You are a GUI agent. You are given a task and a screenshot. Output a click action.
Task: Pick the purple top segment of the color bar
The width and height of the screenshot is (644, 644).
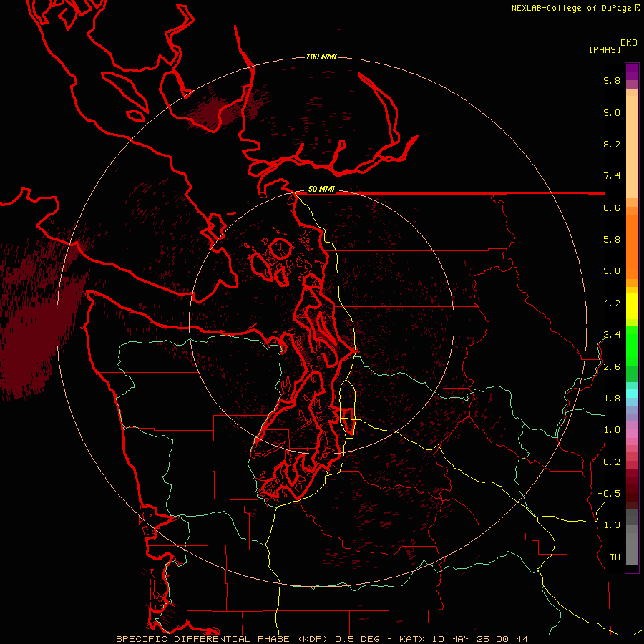(632, 72)
